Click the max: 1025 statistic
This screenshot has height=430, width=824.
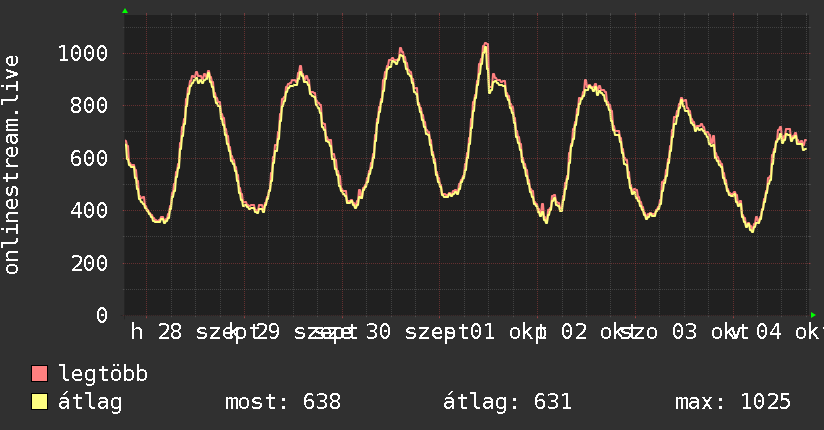click(x=733, y=402)
